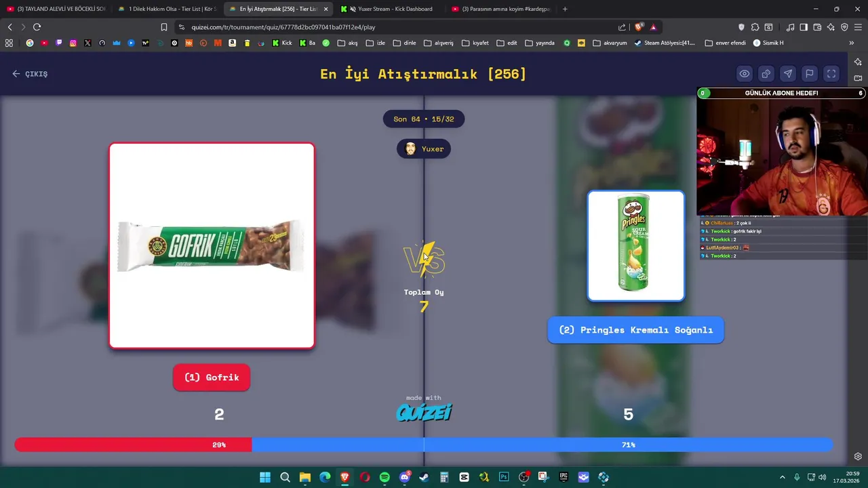This screenshot has height=488, width=868.
Task: Switch to Parasının amına koyim tab
Action: point(500,9)
